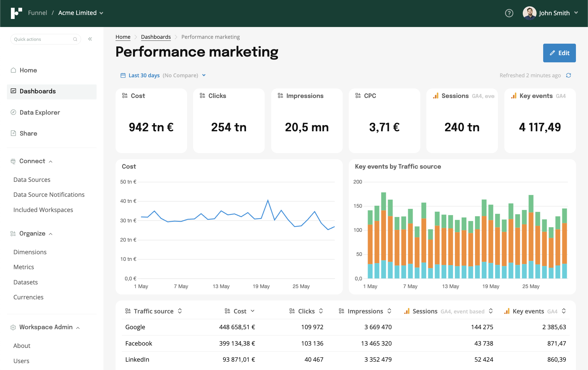This screenshot has width=588, height=370.
Task: Select Dashboards in the sidebar
Action: [x=37, y=91]
